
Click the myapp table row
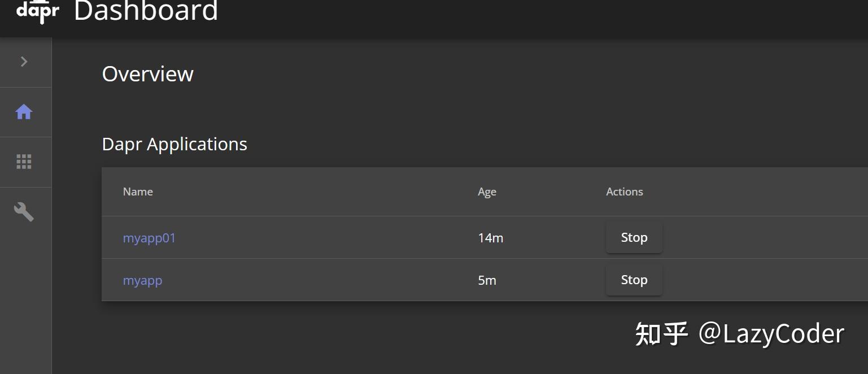pyautogui.click(x=485, y=280)
